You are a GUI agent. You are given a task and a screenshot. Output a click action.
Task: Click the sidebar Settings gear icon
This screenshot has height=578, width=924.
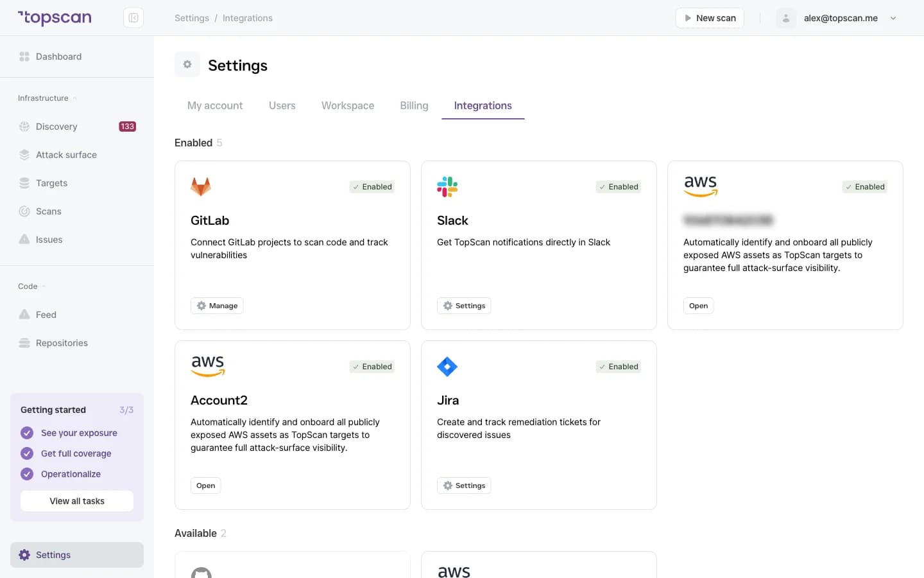tap(24, 555)
